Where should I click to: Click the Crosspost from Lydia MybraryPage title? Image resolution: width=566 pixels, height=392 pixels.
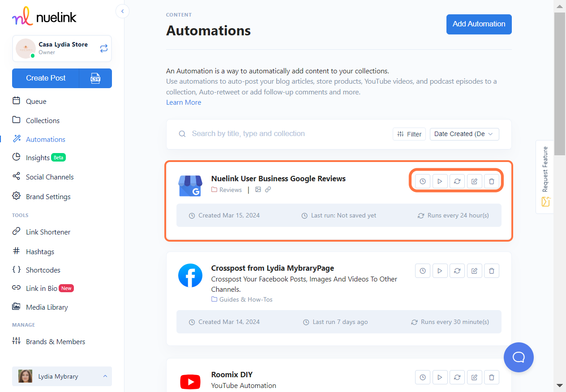coord(273,268)
